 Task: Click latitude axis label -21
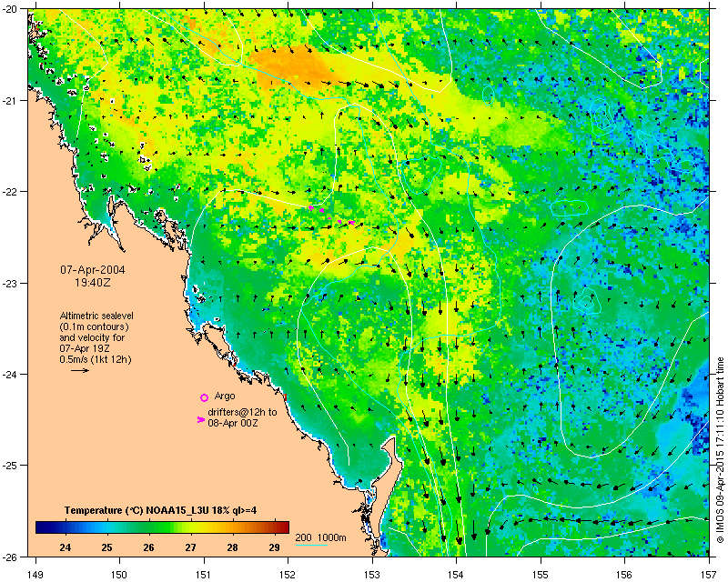coord(13,100)
